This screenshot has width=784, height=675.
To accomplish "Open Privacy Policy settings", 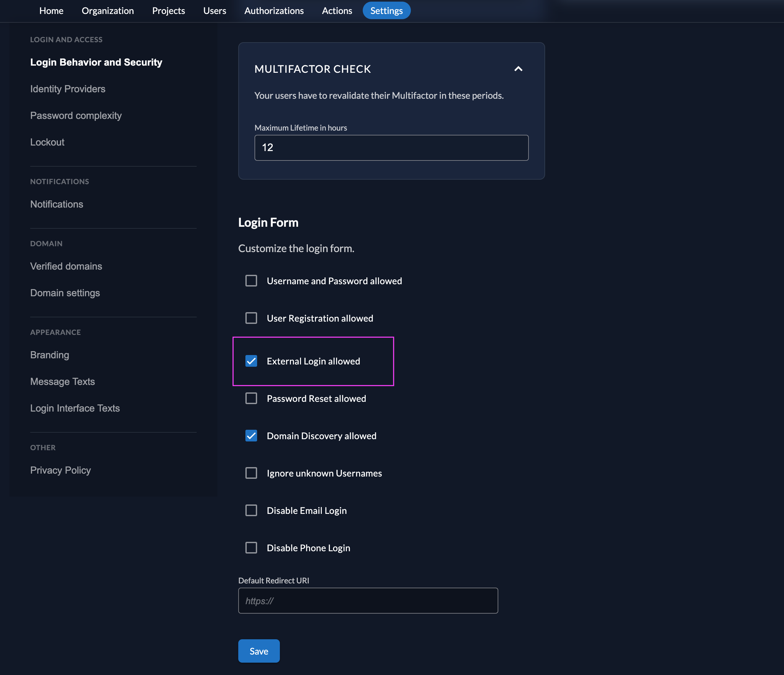I will point(61,470).
